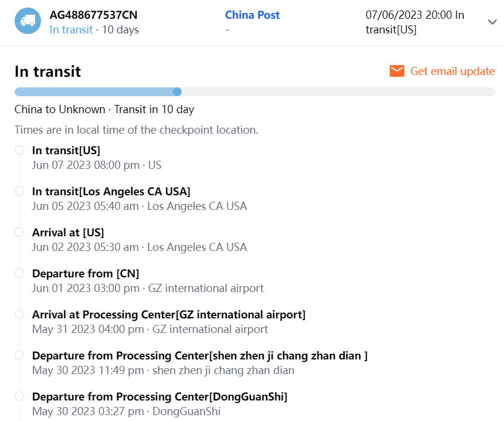Click the GZ international airport arrival marker
This screenshot has height=421, width=504.
pos(19,314)
